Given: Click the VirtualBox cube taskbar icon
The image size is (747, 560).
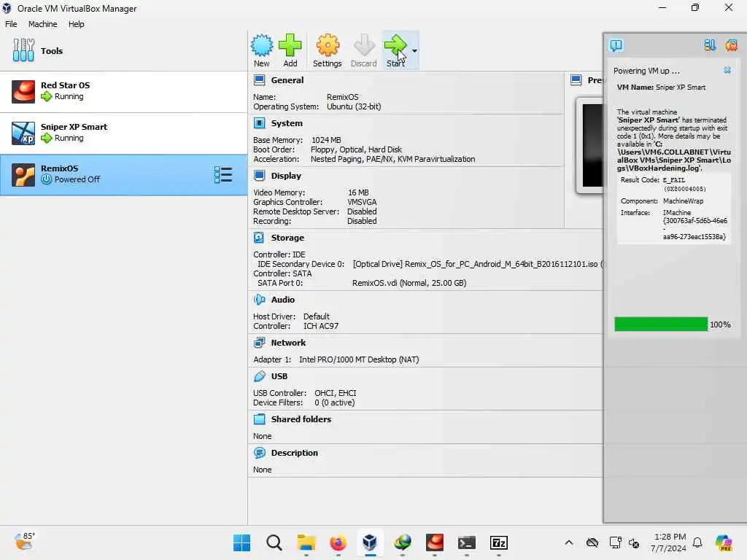Looking at the screenshot, I should coord(370,542).
